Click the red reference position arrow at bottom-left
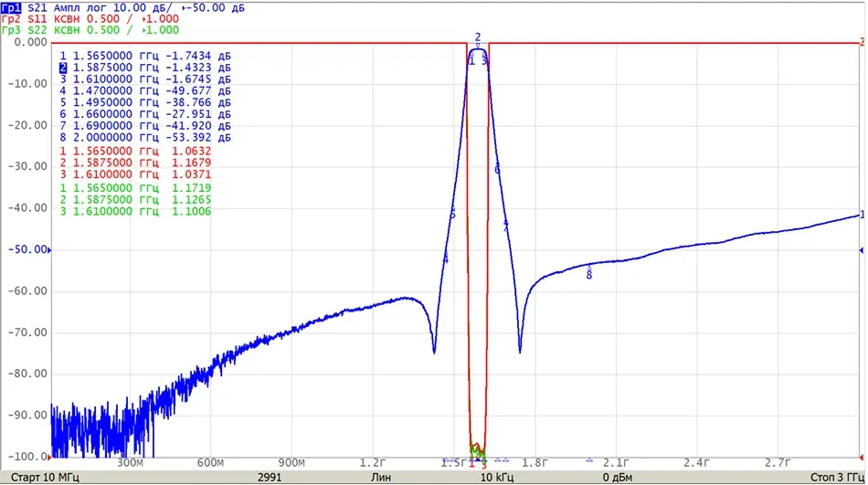This screenshot has width=868, height=485. (49, 458)
